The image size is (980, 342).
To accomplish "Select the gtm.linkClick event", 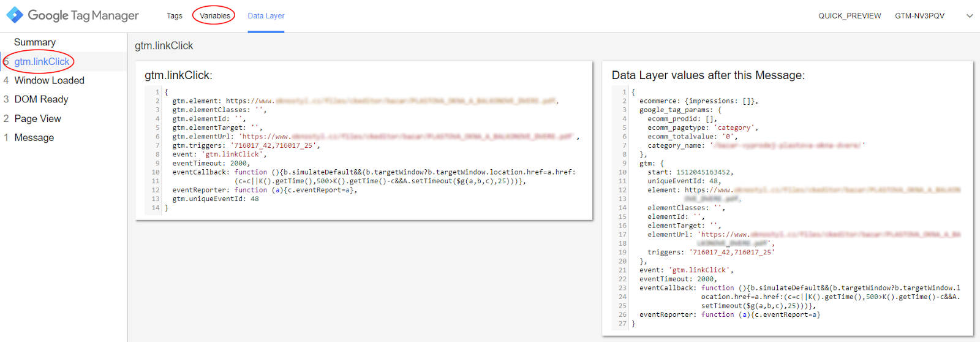I will point(42,61).
